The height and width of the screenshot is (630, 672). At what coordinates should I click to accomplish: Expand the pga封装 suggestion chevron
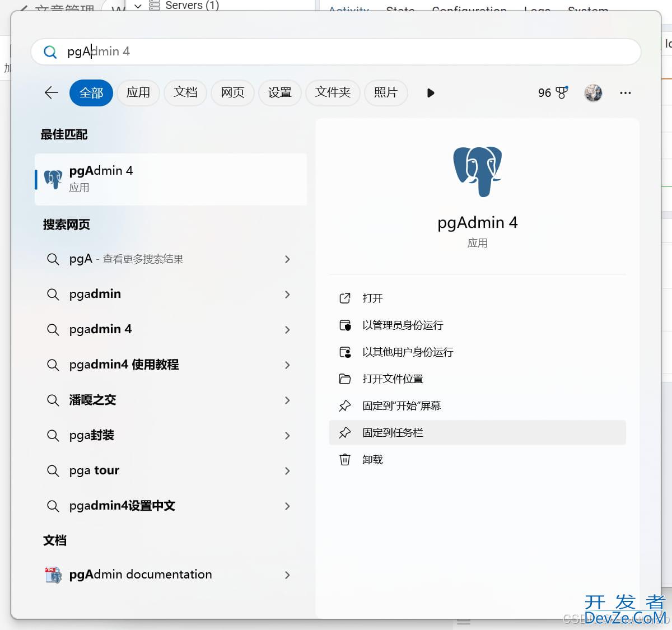tap(287, 436)
